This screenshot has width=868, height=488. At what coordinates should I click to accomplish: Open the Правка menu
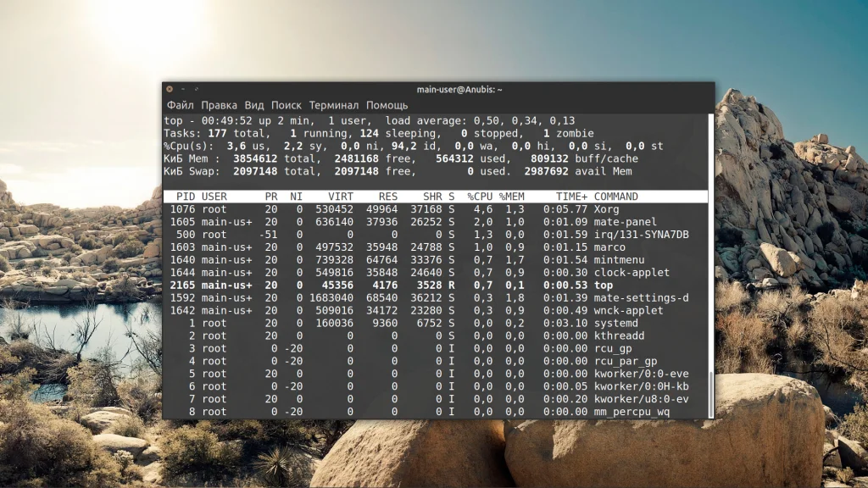[x=219, y=105]
